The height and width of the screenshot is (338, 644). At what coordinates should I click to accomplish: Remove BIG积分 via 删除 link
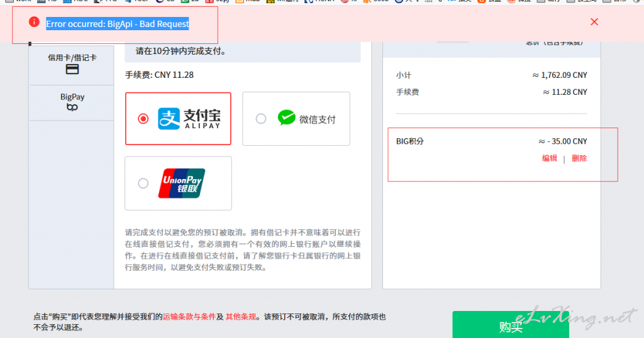[579, 158]
